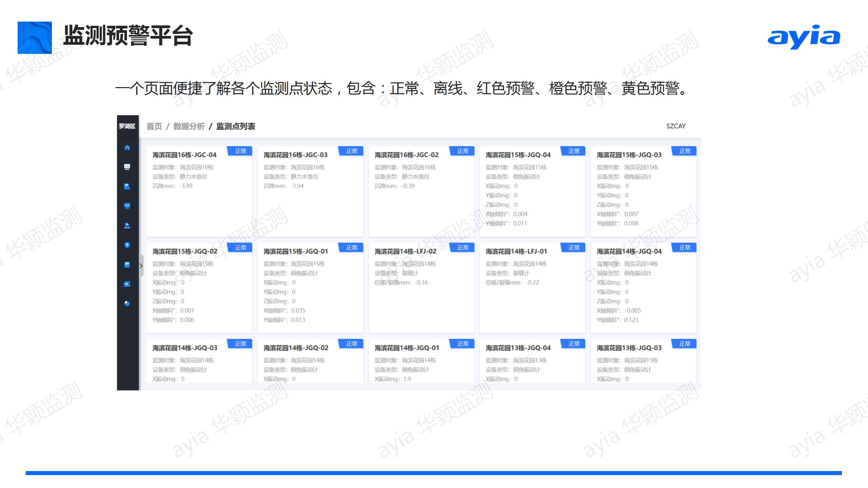Go to 首页 breadcrumb
Image resolution: width=868 pixels, height=488 pixels.
coord(154,126)
